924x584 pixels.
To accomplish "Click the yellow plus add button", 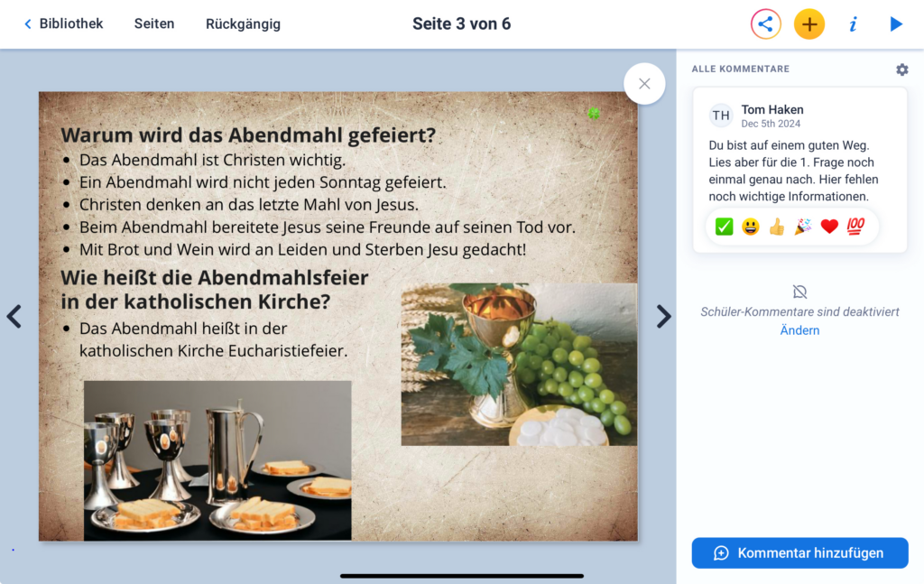I will 809,24.
